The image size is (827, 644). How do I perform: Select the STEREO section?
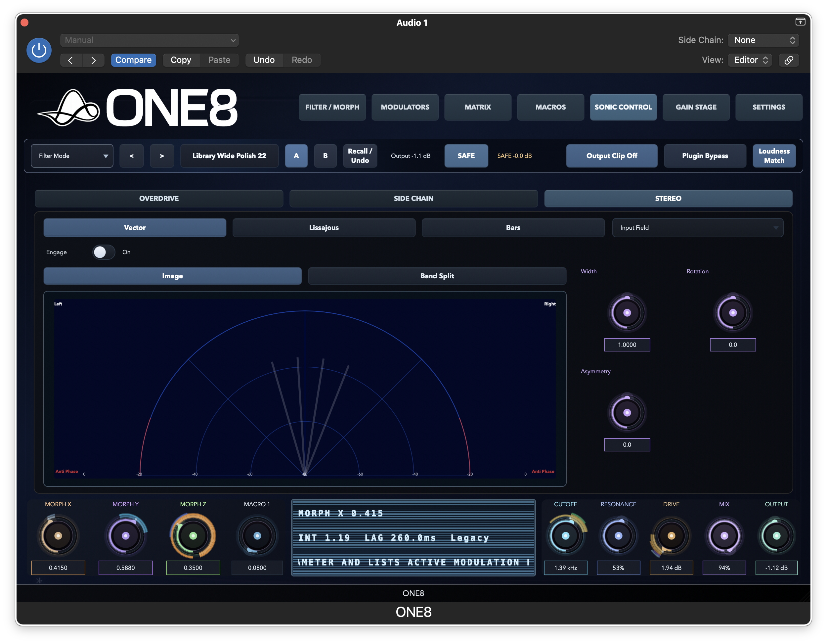tap(668, 199)
